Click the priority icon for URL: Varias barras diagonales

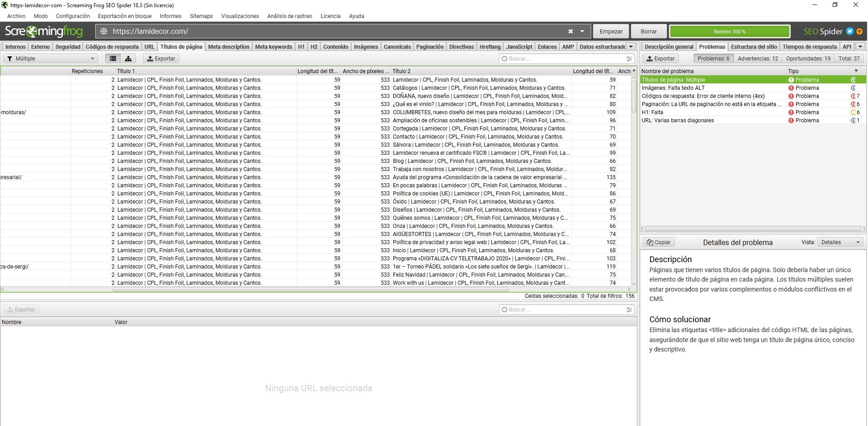(x=853, y=120)
